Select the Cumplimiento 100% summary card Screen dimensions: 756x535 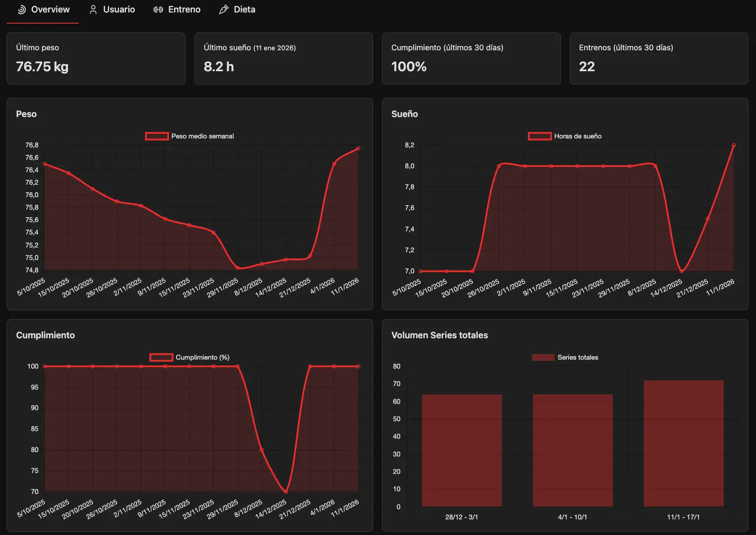[471, 58]
